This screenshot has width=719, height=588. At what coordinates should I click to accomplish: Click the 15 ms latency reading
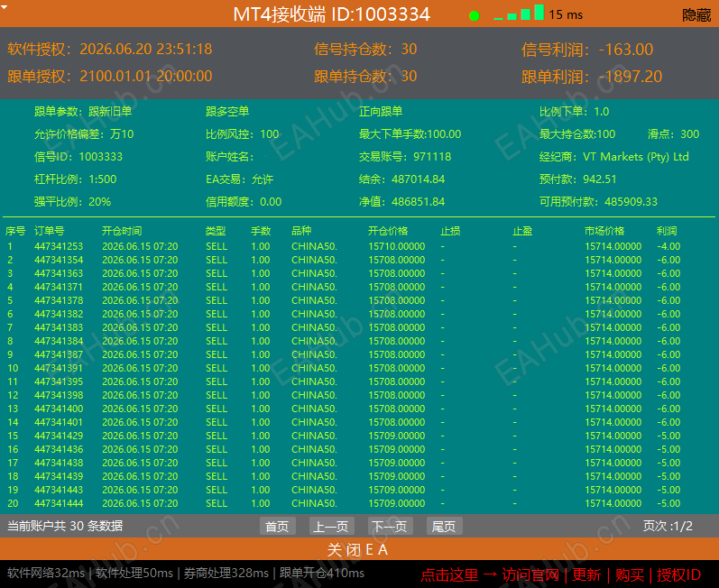pyautogui.click(x=566, y=15)
